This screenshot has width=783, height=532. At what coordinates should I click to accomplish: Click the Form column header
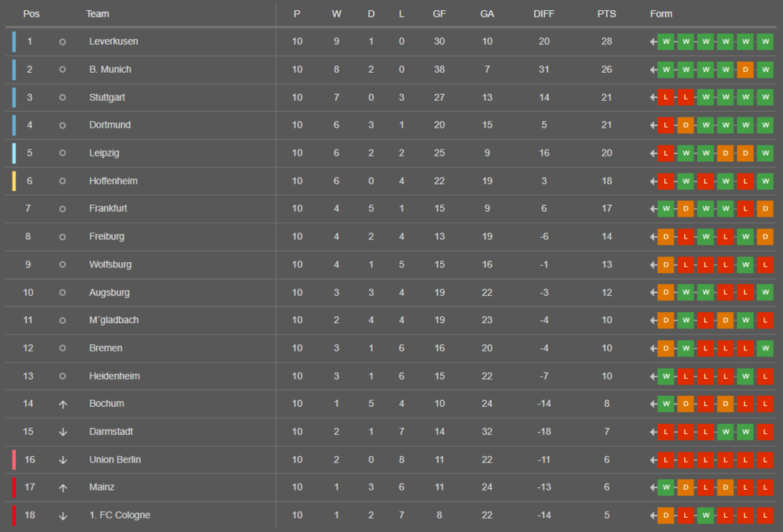click(661, 14)
